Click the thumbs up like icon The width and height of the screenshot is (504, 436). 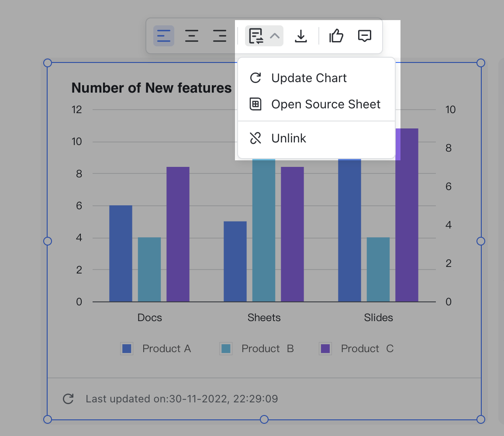336,36
